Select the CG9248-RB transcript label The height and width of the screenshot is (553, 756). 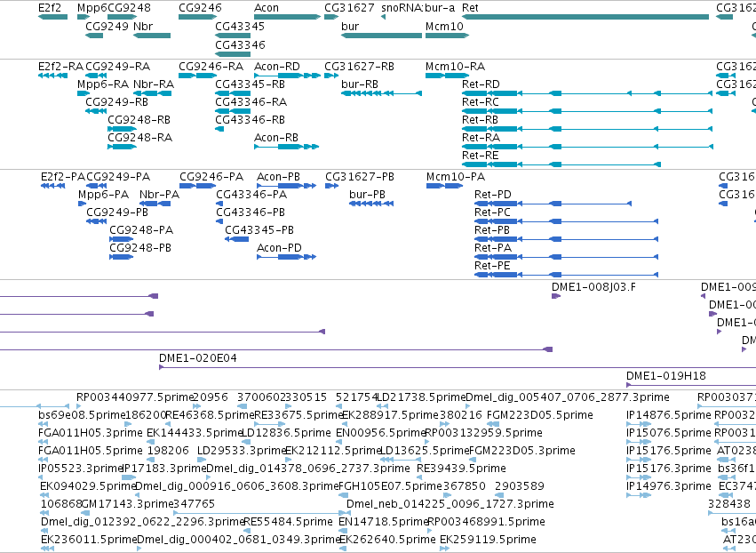coord(139,120)
